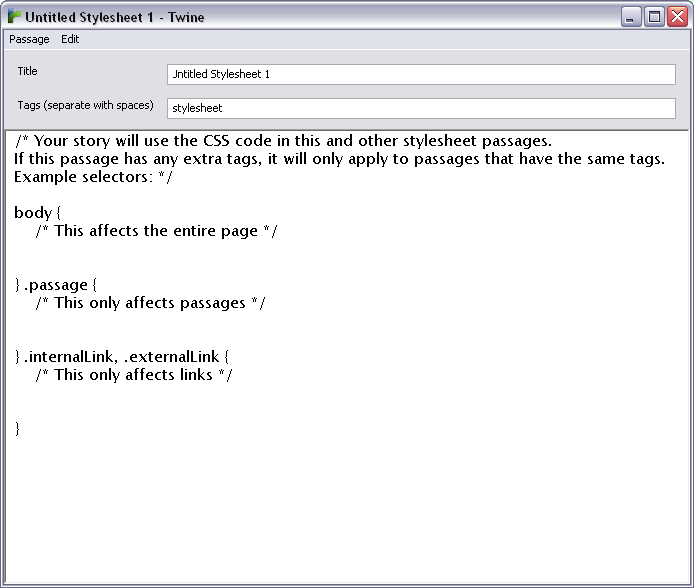Screen dimensions: 694x588
Task: Maximize the Twine stylesheet window
Action: tap(654, 17)
